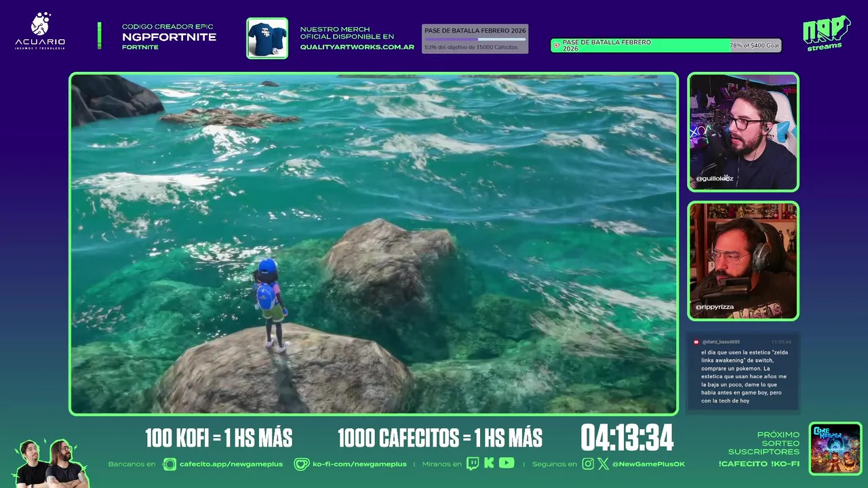This screenshot has height=488, width=868.
Task: Click the Twitch icon
Action: [x=473, y=464]
